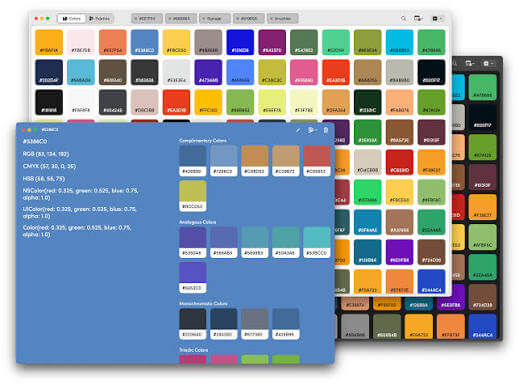Pick the gray monochromatic color swatch
Image resolution: width=519 pixels, height=385 pixels.
click(254, 324)
